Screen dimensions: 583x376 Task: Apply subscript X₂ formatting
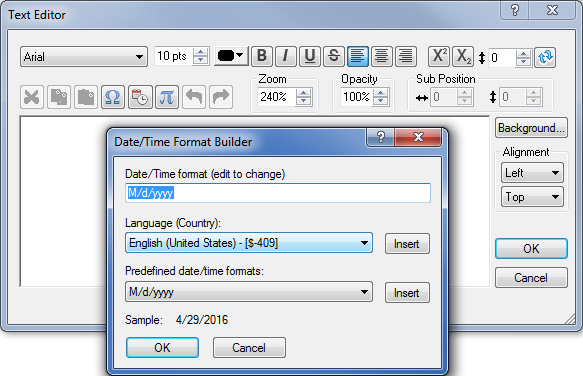(x=463, y=57)
